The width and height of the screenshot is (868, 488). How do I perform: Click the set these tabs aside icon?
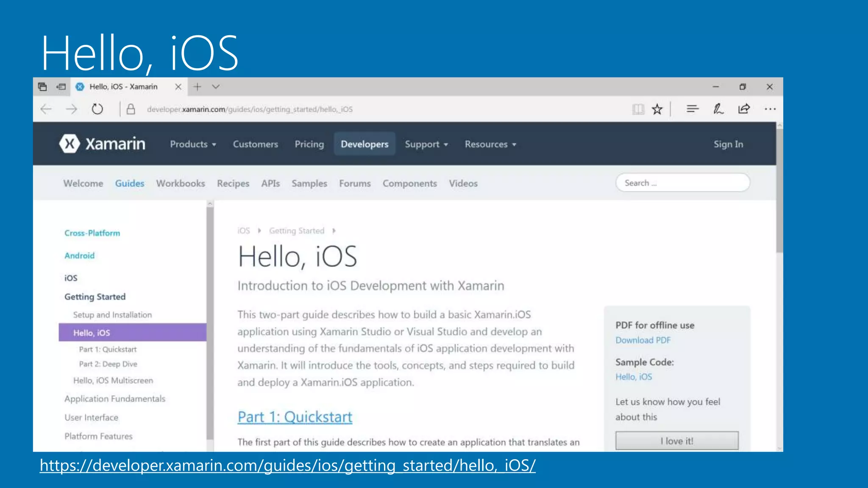coord(61,87)
